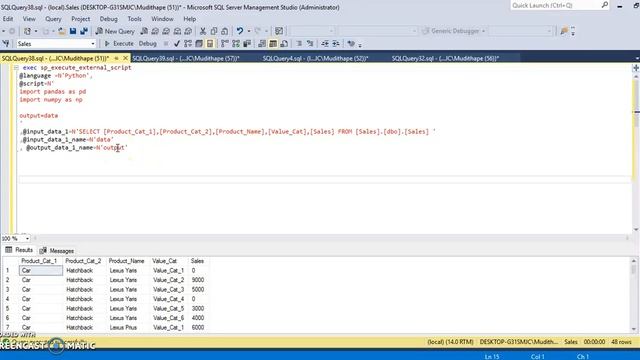Screen dimensions: 640x360
Task: Open a file with the folder icon
Action: pos(62,31)
